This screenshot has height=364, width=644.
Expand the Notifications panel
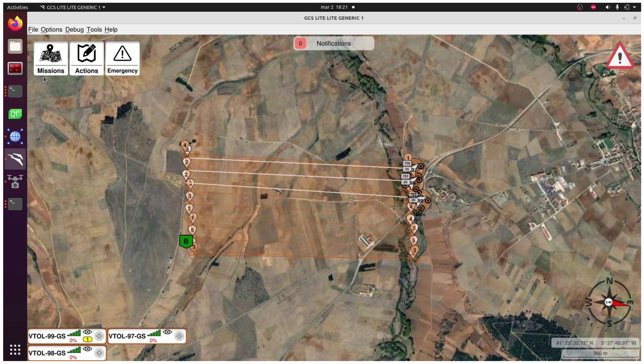tap(334, 44)
